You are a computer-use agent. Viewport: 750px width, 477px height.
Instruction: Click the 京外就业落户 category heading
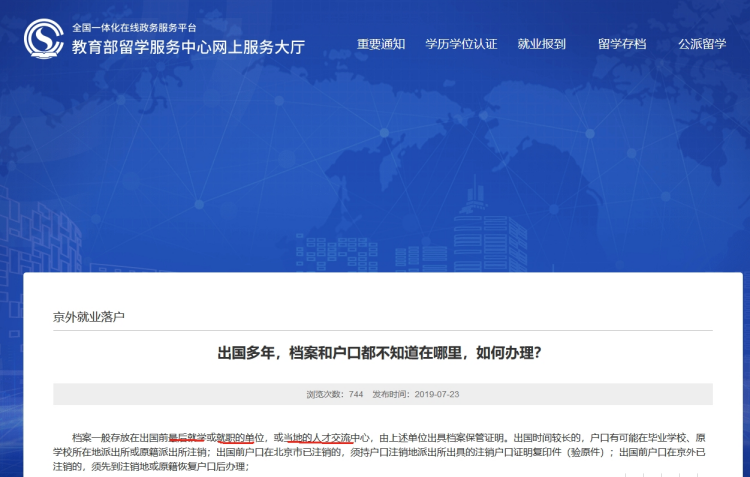click(x=88, y=317)
